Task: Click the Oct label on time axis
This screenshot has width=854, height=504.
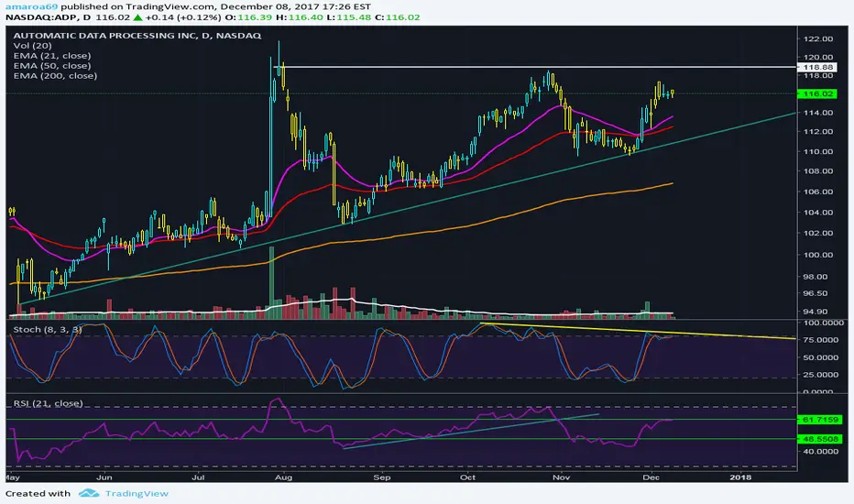Action: pos(468,477)
